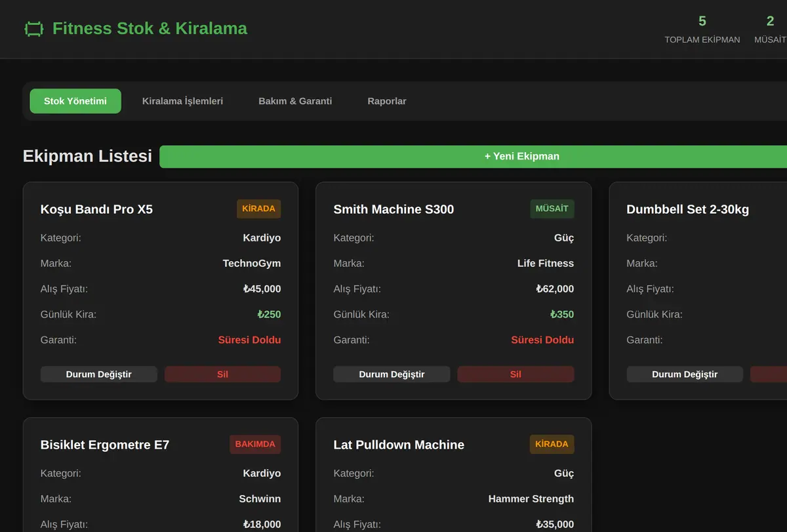
Task: Click the Life Fitness brand value
Action: click(x=546, y=263)
